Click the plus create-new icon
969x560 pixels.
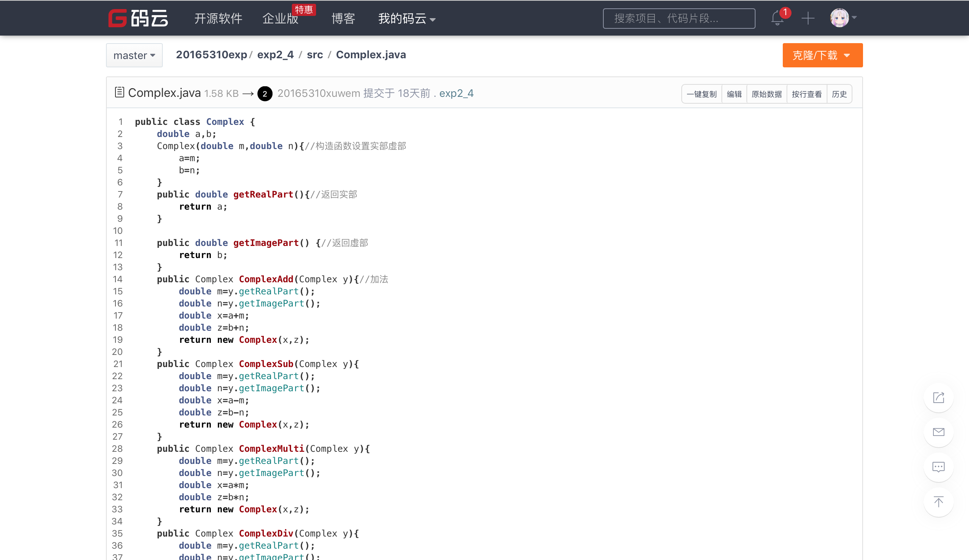[x=808, y=18]
